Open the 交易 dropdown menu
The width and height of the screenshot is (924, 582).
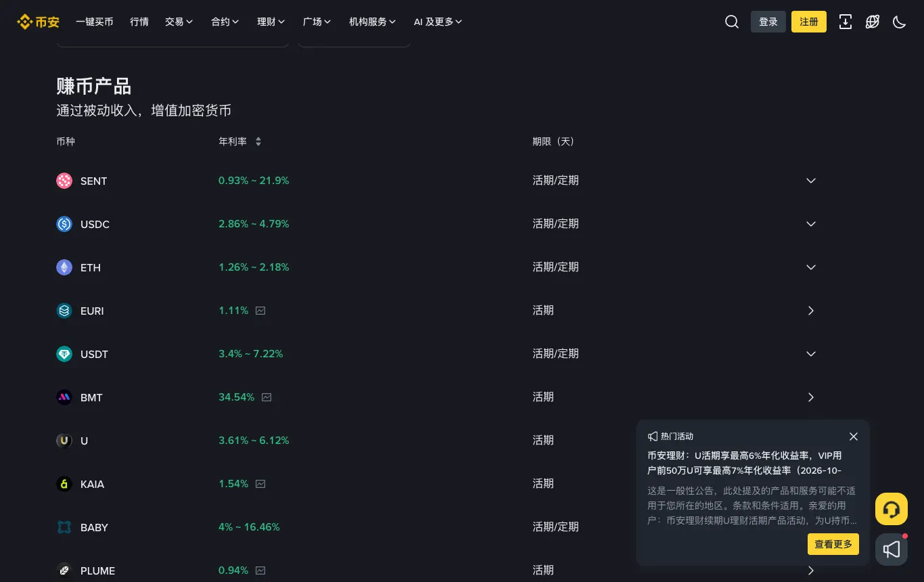point(179,22)
